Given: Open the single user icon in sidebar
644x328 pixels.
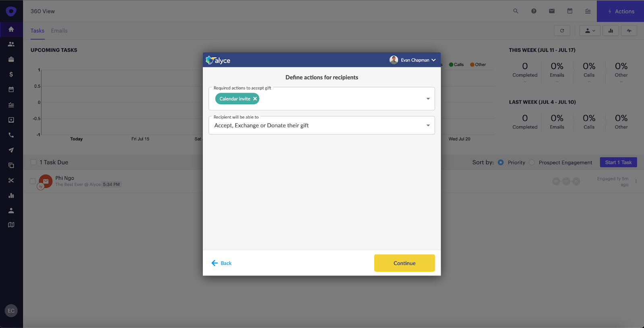Looking at the screenshot, I should click(11, 210).
